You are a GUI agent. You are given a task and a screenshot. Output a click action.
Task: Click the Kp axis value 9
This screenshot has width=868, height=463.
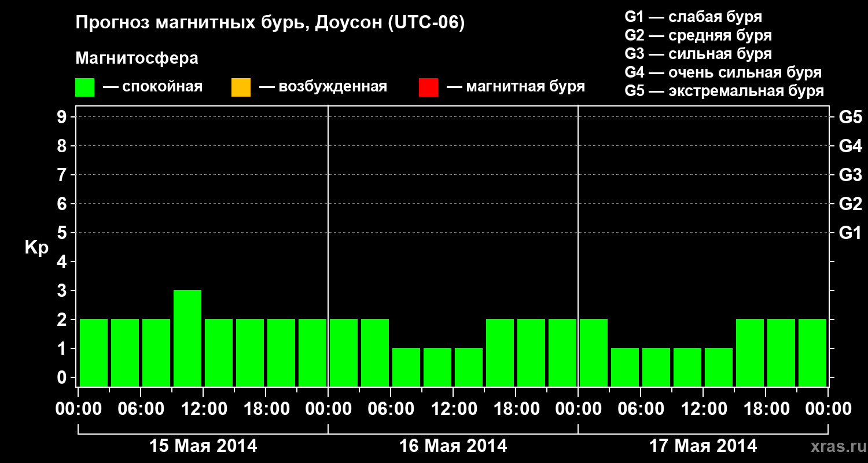(63, 117)
